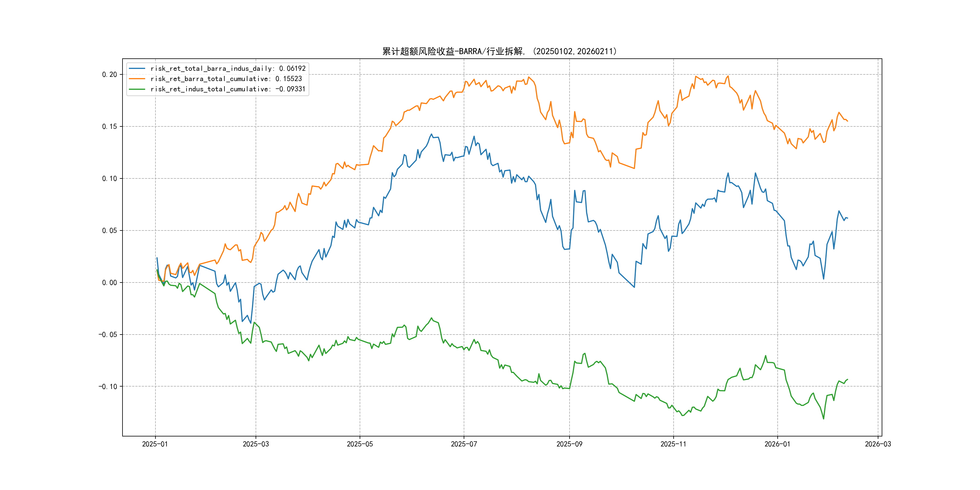This screenshot has width=980, height=490.
Task: Click the orange line swatch in legend
Action: tap(137, 79)
